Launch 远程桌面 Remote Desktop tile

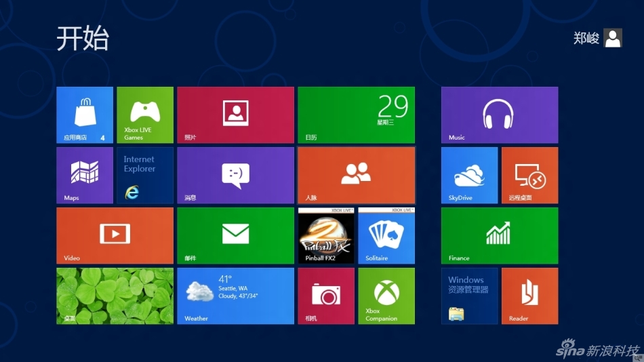[x=529, y=175]
